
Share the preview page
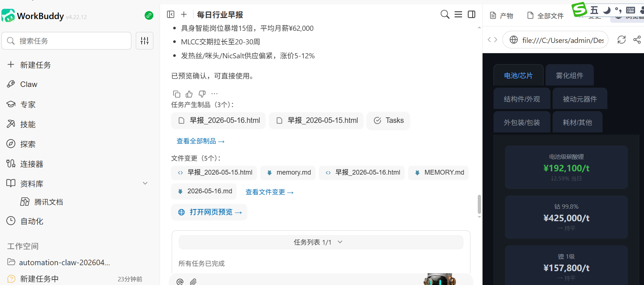tap(637, 40)
